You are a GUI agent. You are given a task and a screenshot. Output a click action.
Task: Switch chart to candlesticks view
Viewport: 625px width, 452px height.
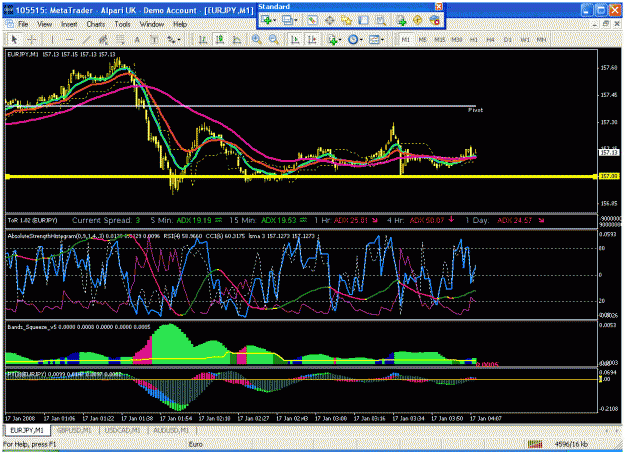(220, 39)
